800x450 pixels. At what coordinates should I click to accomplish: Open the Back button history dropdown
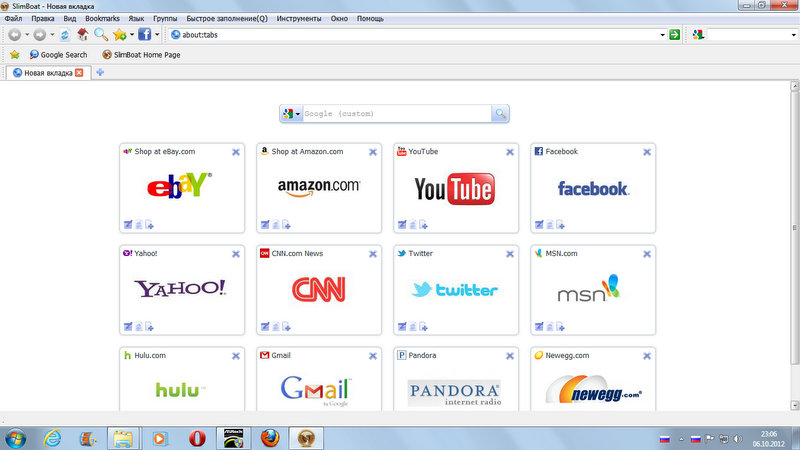tap(27, 35)
